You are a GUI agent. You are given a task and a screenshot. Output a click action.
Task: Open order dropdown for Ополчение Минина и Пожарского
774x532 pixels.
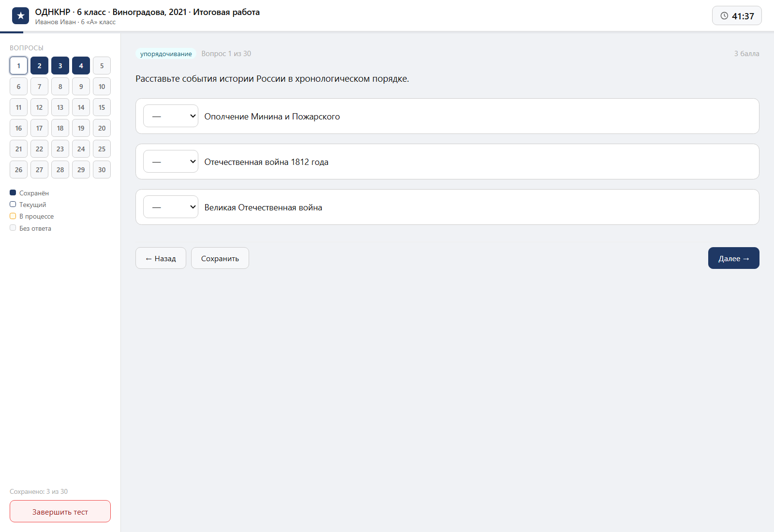[x=171, y=116]
